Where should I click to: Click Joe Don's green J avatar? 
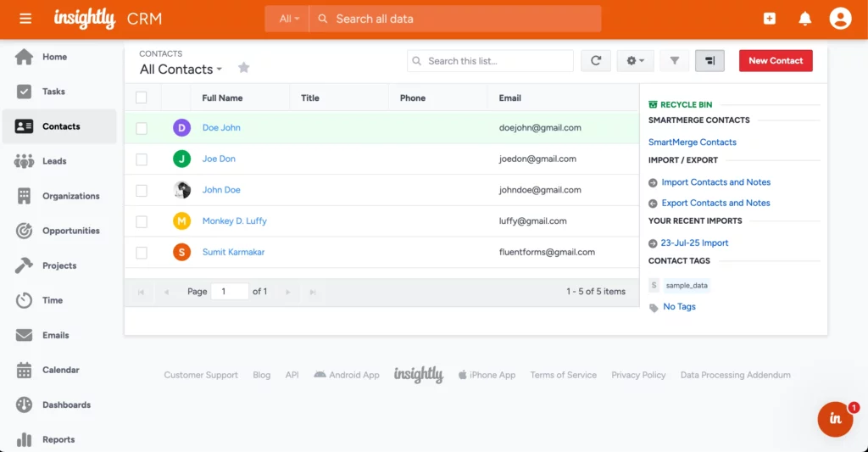(181, 159)
